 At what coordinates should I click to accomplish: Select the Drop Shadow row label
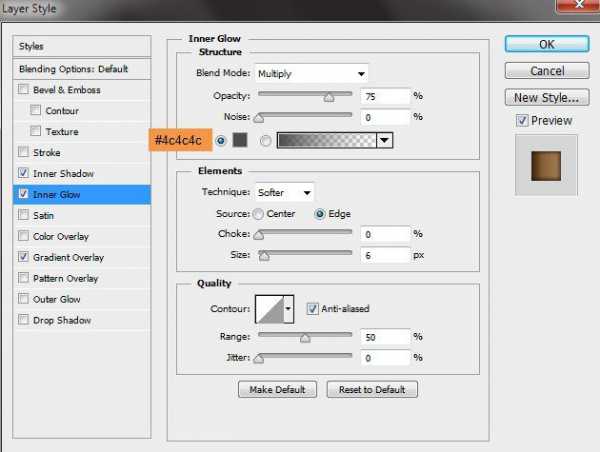point(62,320)
